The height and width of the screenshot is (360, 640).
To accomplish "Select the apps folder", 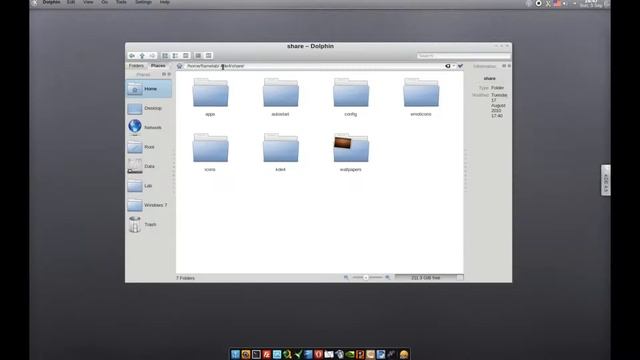I will (210, 97).
